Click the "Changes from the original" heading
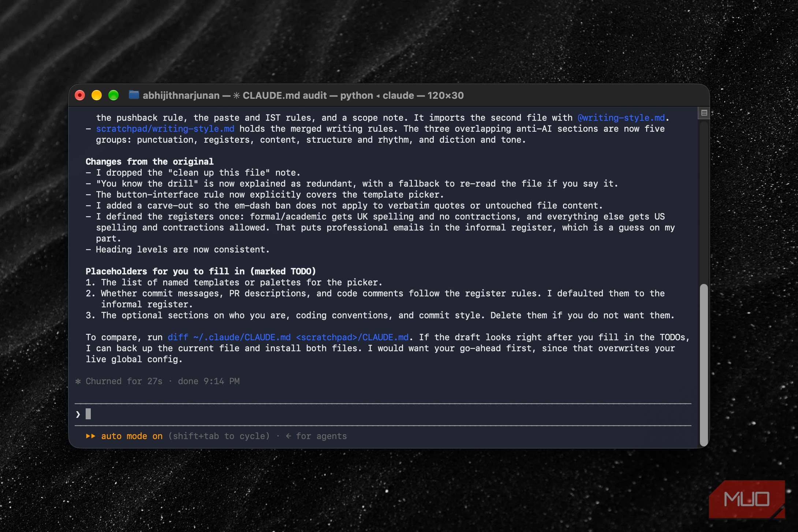This screenshot has height=532, width=798. (149, 162)
